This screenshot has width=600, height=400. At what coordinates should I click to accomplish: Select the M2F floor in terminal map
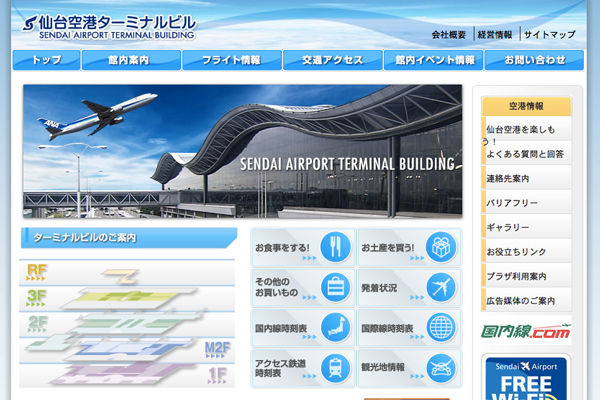(x=127, y=350)
